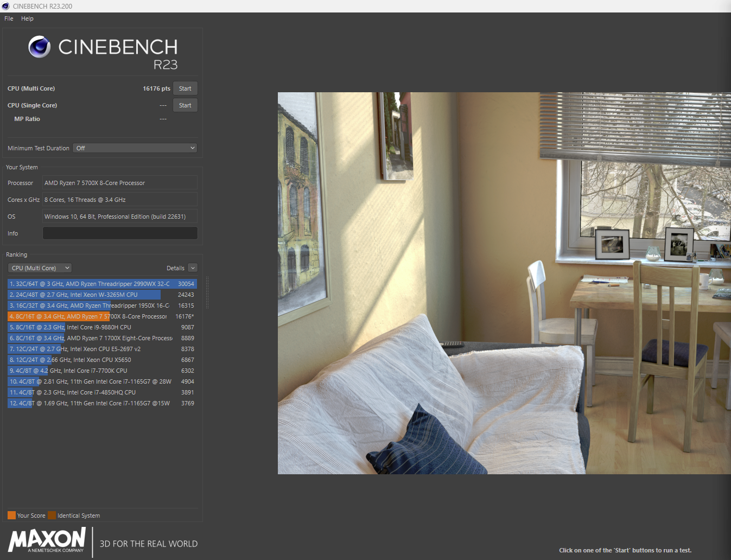731x560 pixels.
Task: Select ranking row Intel Xeon W-3265M
Action: pos(102,295)
